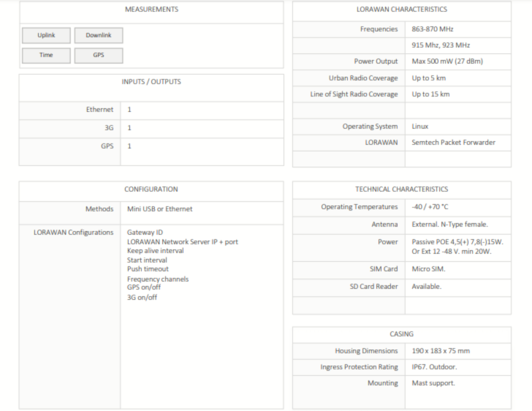Click the Urban Radio Coverage label
This screenshot has height=411, width=532.
pyautogui.click(x=363, y=78)
